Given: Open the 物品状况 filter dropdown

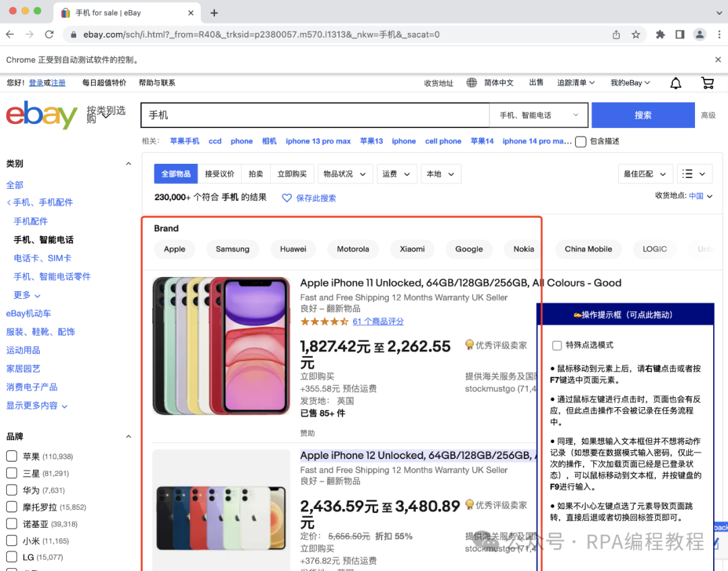Looking at the screenshot, I should pyautogui.click(x=344, y=174).
